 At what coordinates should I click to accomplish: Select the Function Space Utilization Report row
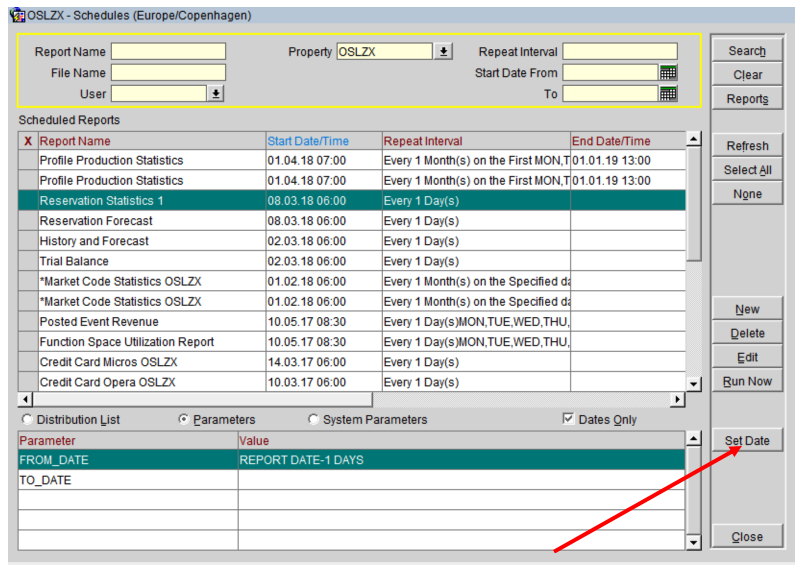(x=352, y=342)
